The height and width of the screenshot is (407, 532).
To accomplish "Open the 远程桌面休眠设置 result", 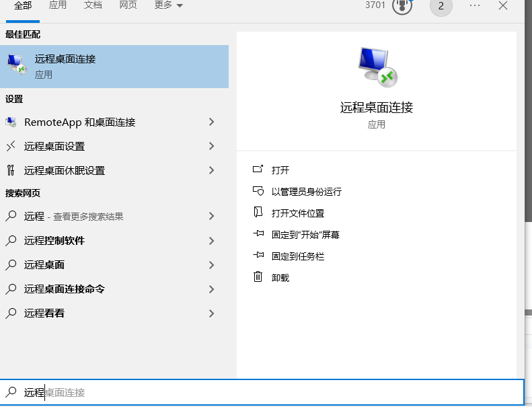I will pyautogui.click(x=65, y=171).
